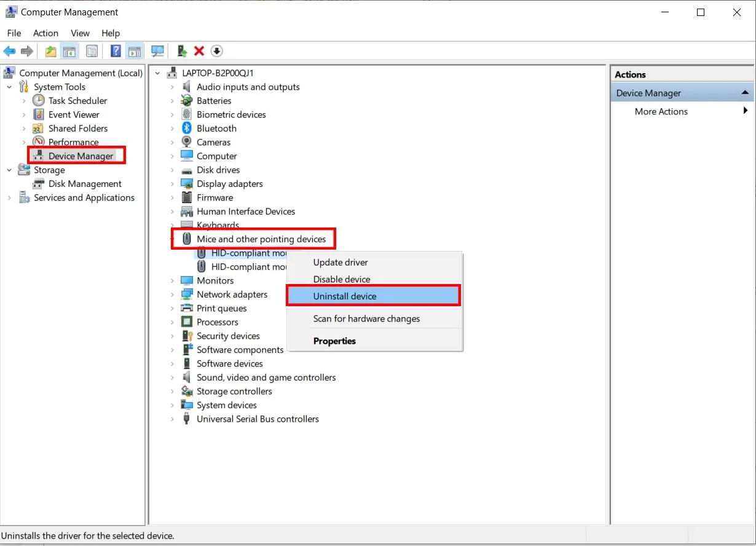756x546 pixels.
Task: Collapse the Device Manager actions section header
Action: click(744, 92)
